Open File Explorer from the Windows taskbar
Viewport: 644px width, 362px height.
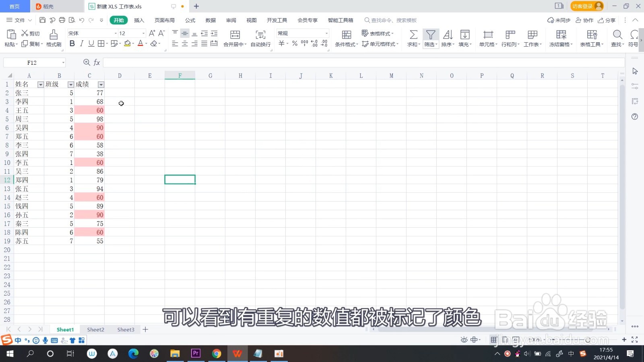click(x=175, y=354)
